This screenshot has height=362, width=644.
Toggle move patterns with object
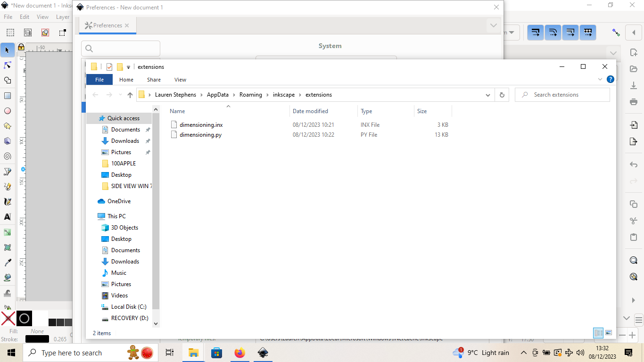pyautogui.click(x=588, y=33)
